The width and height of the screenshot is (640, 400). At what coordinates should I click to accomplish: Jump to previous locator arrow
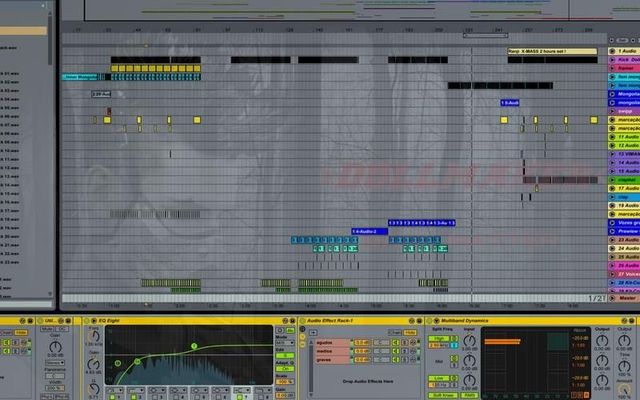(x=611, y=40)
